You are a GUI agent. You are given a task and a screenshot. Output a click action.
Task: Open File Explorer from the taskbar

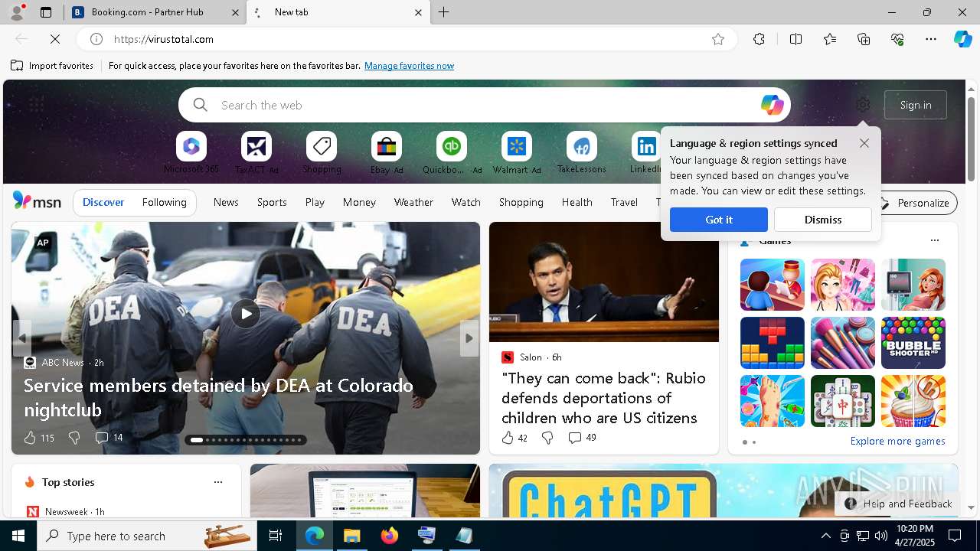click(x=352, y=536)
